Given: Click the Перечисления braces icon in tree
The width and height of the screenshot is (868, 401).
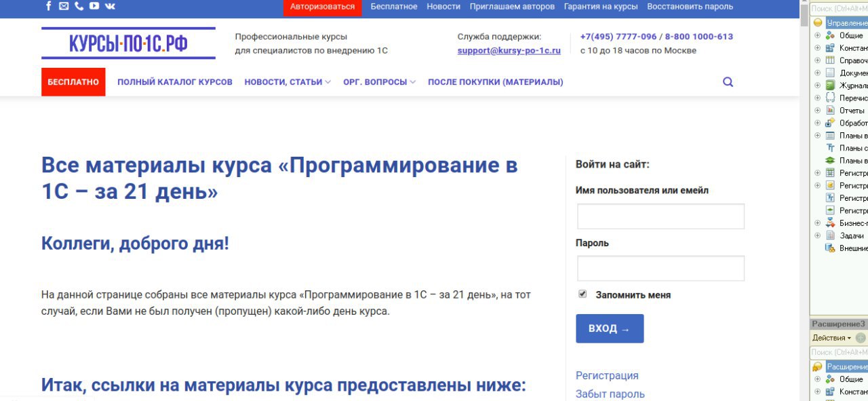Looking at the screenshot, I should 830,98.
